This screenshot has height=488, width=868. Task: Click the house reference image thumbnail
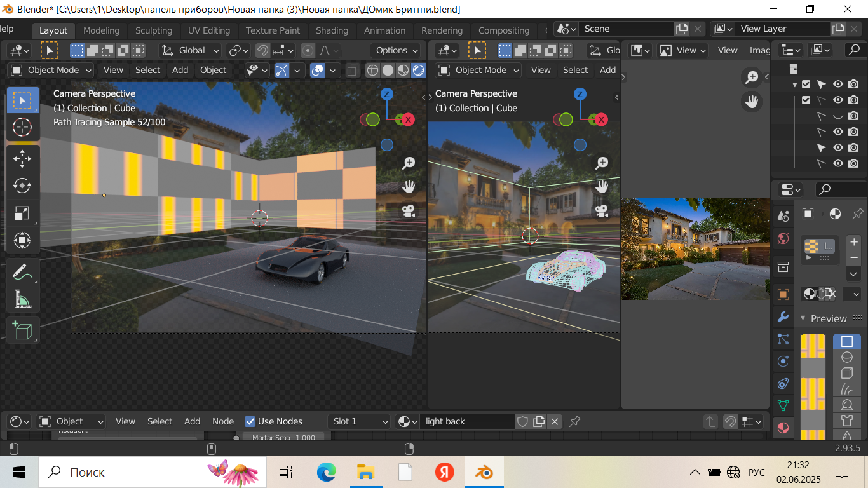[695, 249]
